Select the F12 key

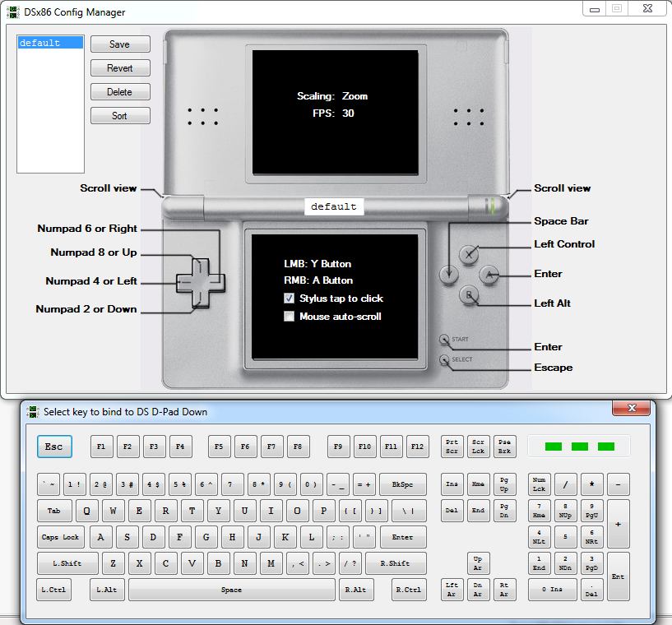(x=417, y=447)
